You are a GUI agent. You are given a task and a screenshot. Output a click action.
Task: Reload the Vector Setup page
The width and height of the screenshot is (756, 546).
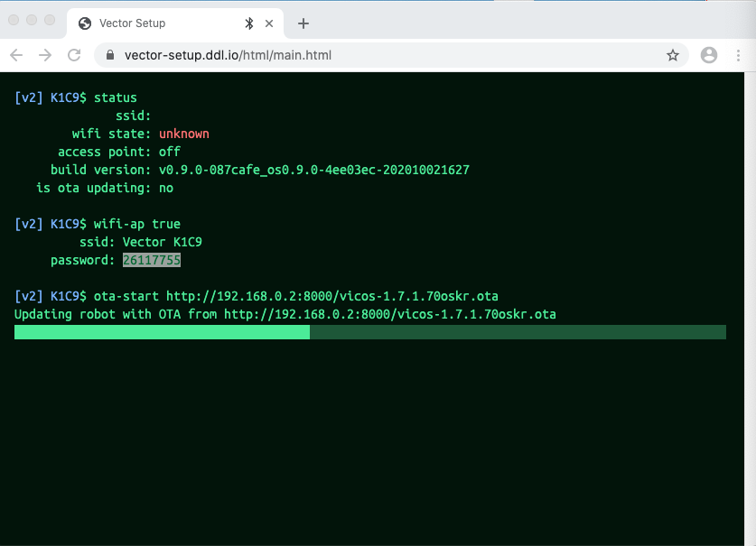pos(74,55)
